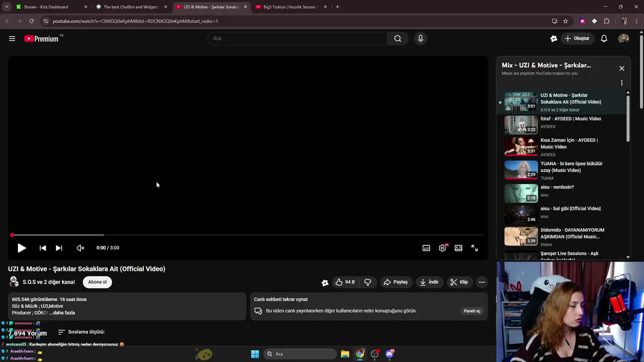Viewport: 644px width, 362px height.
Task: Dislike the video
Action: 368,282
